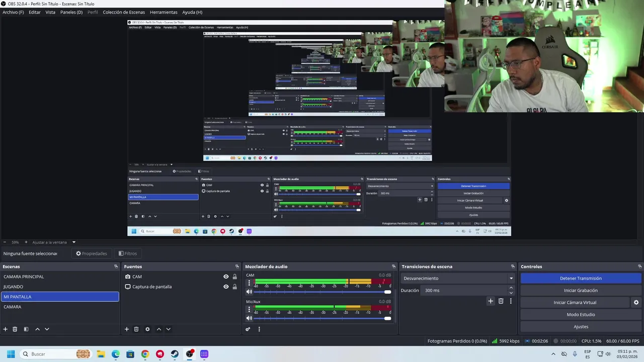Open transition properties three dots menu
The height and width of the screenshot is (362, 644).
pos(511,301)
